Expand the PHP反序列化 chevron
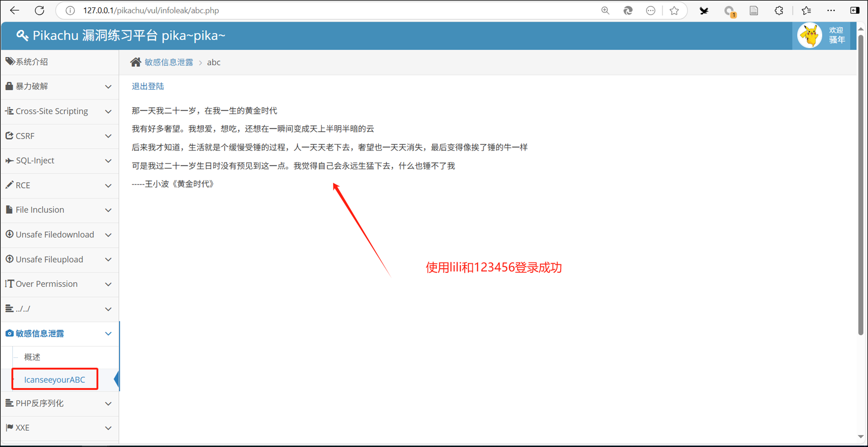Viewport: 868px width, 447px height. tap(108, 404)
